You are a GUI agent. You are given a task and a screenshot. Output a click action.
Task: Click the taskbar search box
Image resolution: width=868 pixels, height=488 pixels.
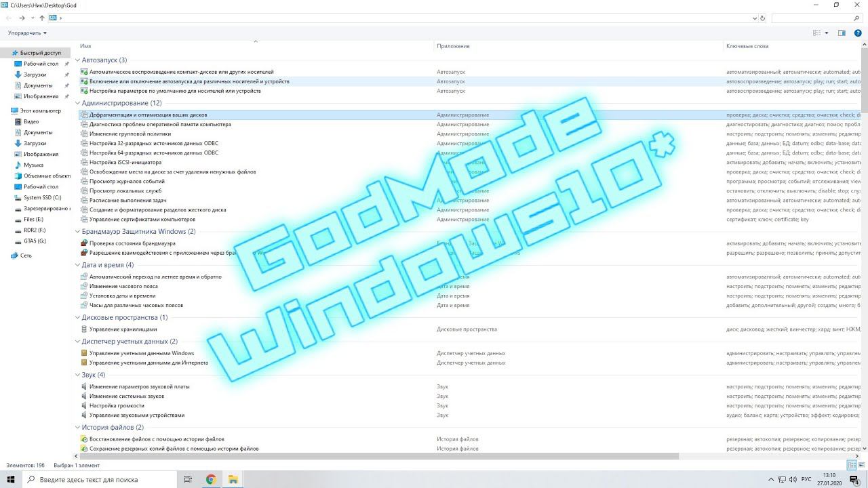pyautogui.click(x=100, y=479)
